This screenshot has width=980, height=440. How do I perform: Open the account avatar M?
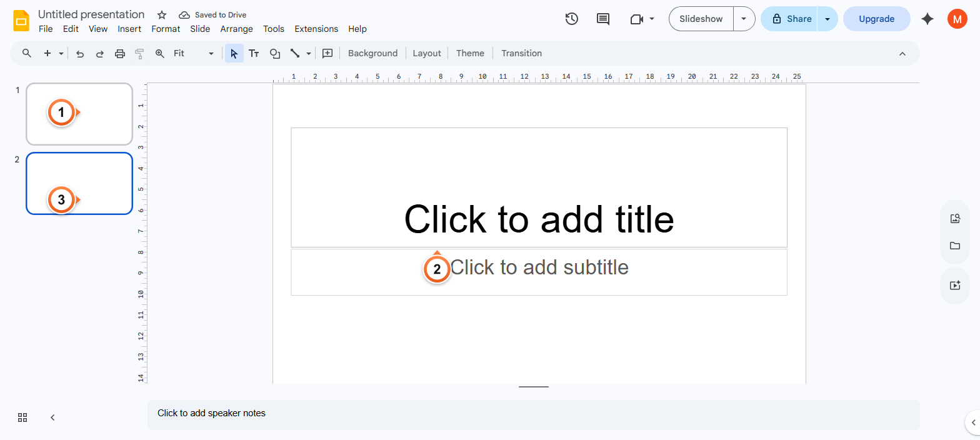[957, 19]
